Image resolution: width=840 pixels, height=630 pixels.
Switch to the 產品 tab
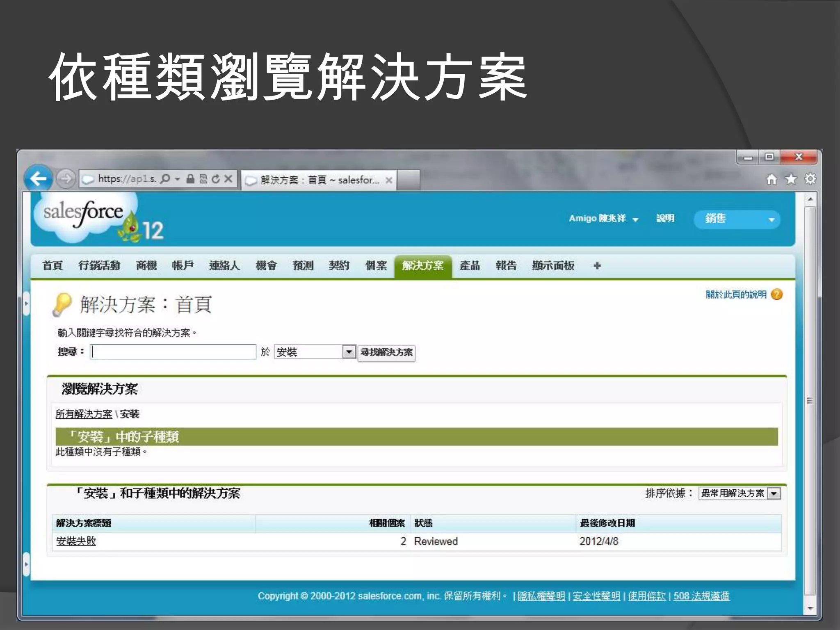point(470,266)
